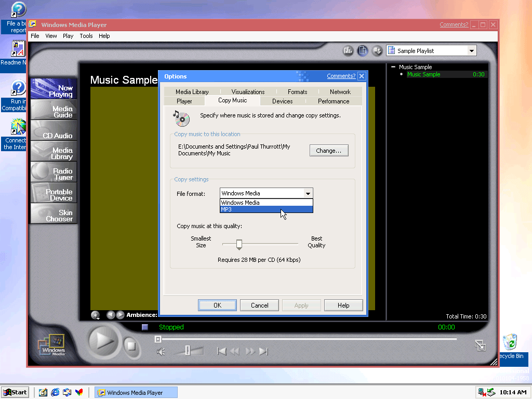532x399 pixels.
Task: Switch to the Devices tab
Action: click(x=282, y=101)
